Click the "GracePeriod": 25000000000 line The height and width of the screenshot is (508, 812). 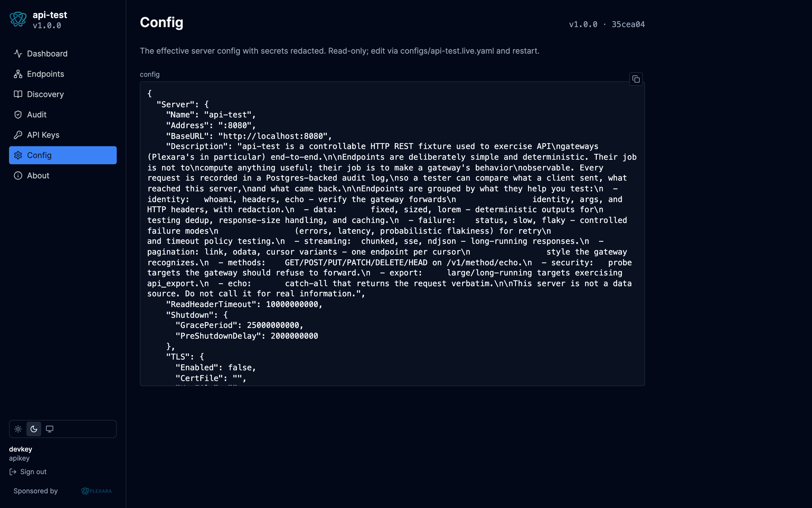[240, 325]
